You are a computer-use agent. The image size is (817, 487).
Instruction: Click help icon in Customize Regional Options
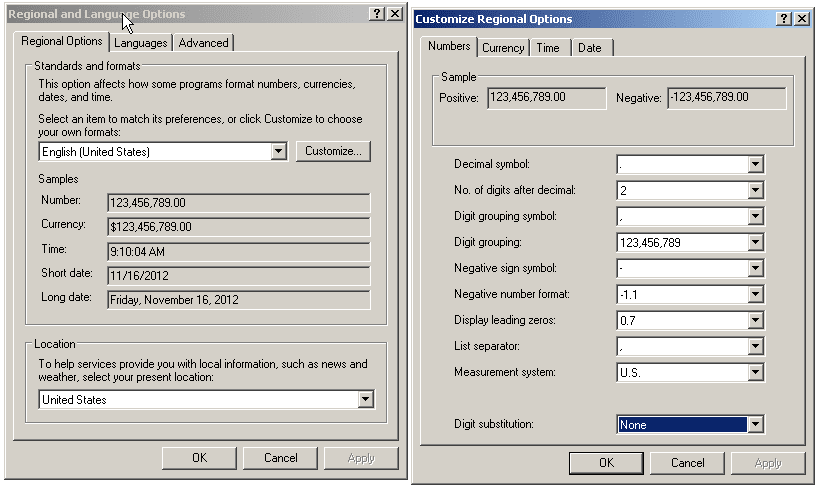tap(783, 19)
